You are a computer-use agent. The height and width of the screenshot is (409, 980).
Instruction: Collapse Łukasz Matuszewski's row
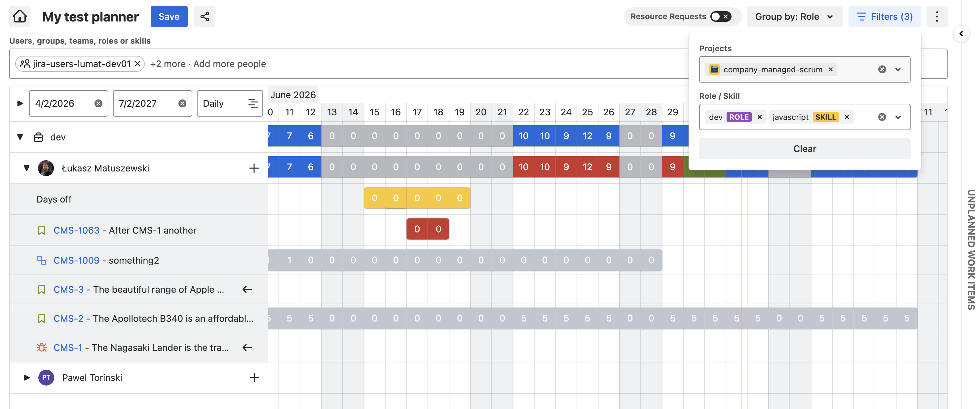point(27,168)
